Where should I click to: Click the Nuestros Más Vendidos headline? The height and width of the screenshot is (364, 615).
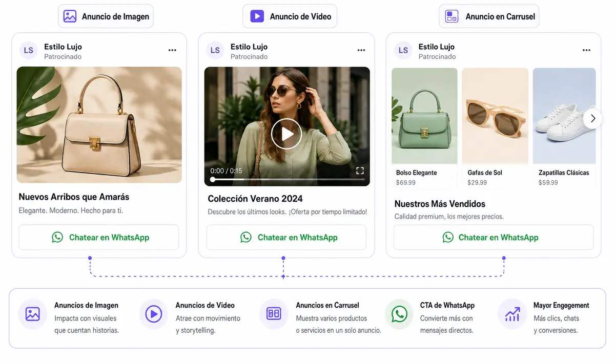[440, 204]
